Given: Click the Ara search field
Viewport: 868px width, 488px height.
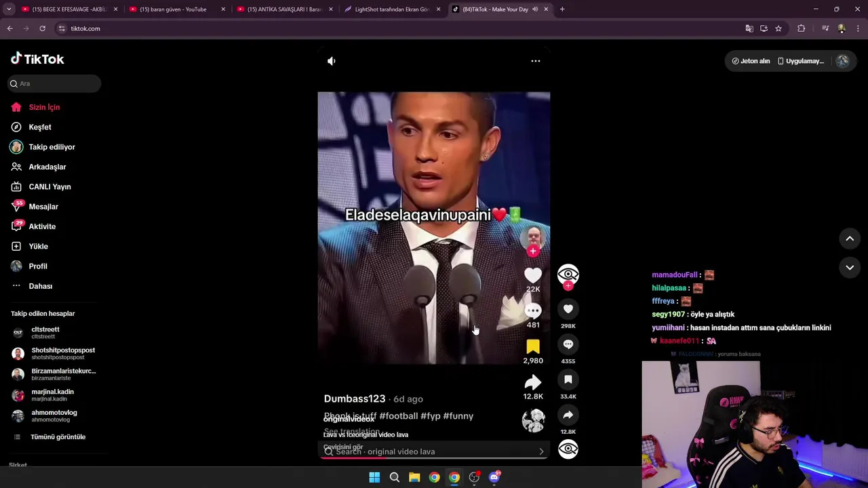Looking at the screenshot, I should point(54,83).
